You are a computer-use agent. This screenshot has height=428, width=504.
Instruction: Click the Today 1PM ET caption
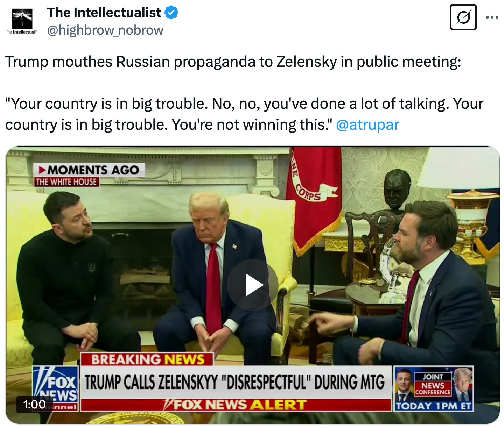point(434,406)
